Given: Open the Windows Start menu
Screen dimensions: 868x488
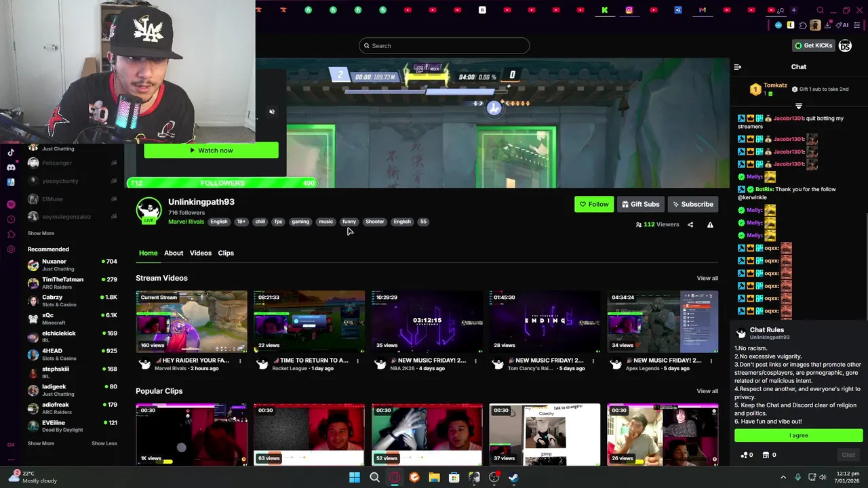Looking at the screenshot, I should (x=355, y=477).
